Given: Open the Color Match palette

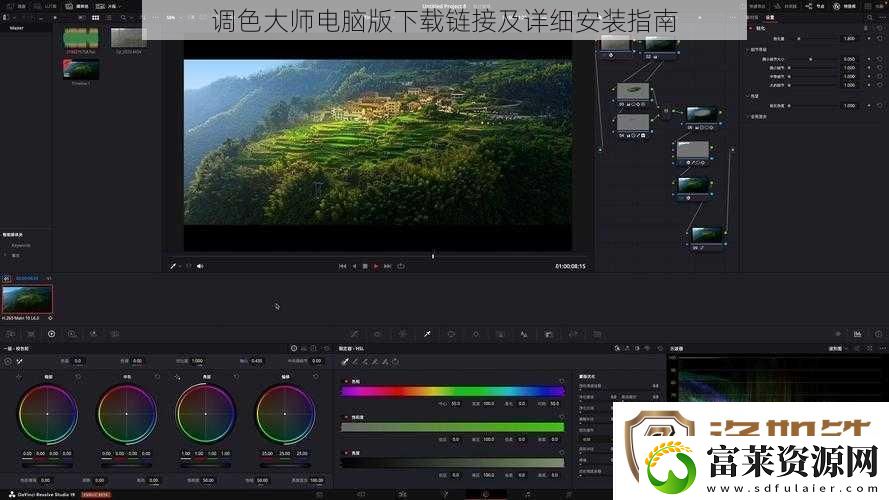Looking at the screenshot, I should pos(31,334).
